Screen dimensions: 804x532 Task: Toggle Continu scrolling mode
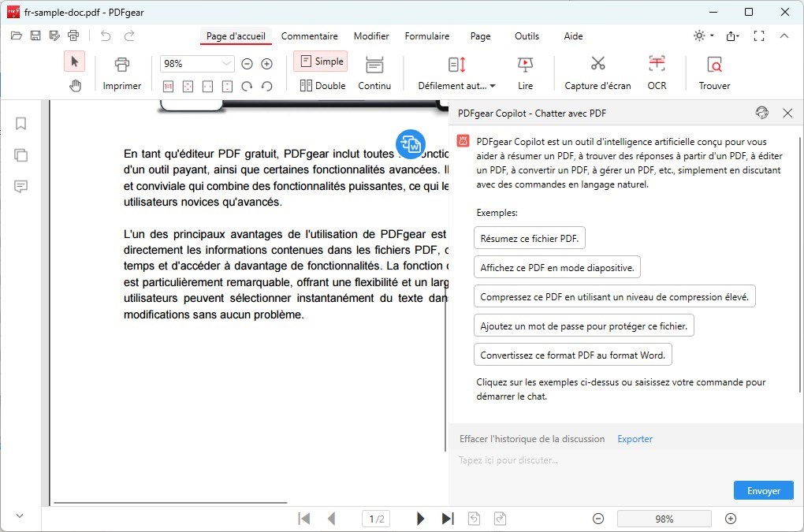pyautogui.click(x=374, y=74)
